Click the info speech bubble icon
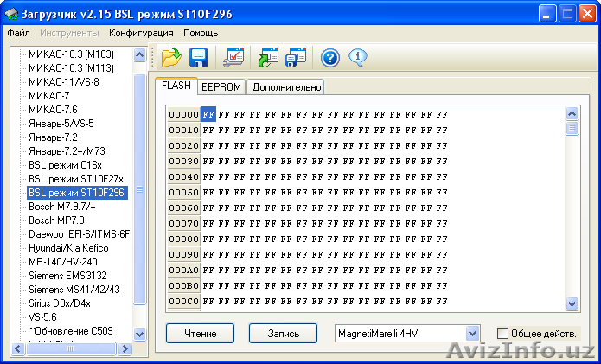The width and height of the screenshot is (601, 364). (x=357, y=57)
